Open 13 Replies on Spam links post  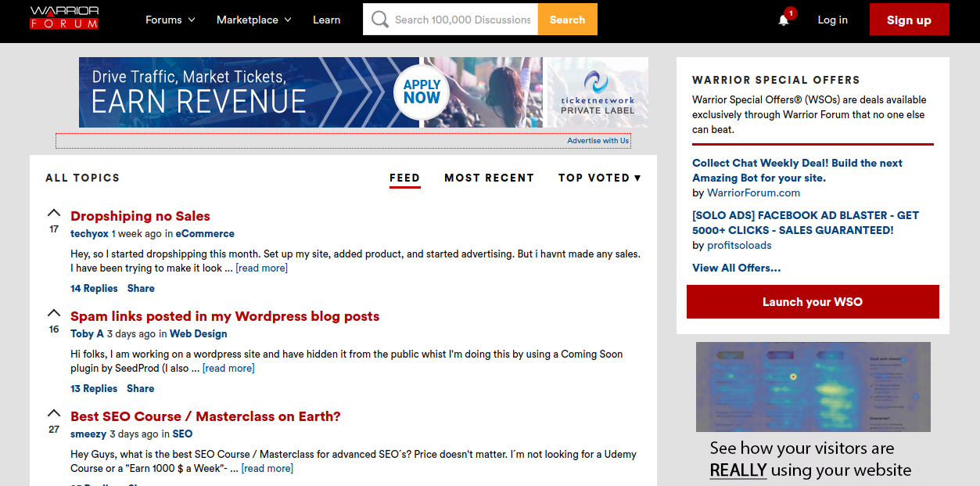click(94, 388)
